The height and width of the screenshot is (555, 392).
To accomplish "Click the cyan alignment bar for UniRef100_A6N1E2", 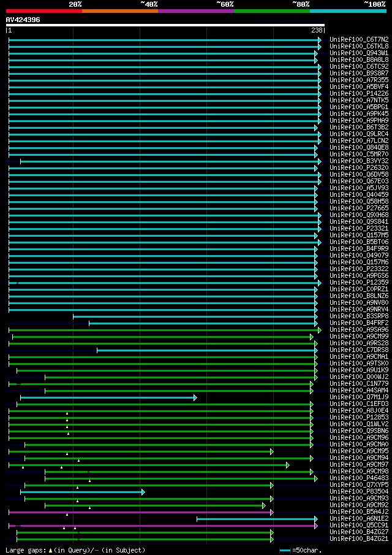I will click(257, 519).
